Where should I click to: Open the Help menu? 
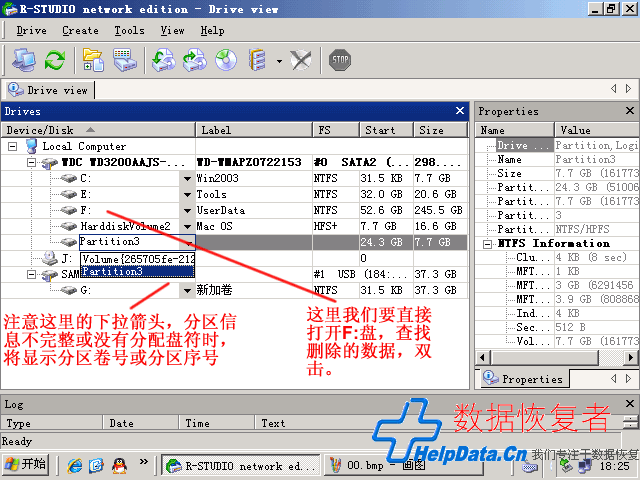212,31
